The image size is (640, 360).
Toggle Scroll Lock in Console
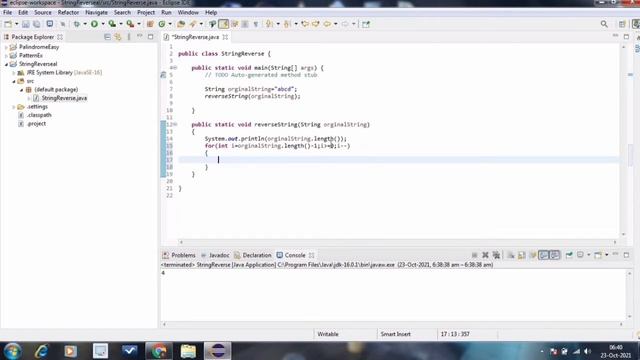click(522, 255)
